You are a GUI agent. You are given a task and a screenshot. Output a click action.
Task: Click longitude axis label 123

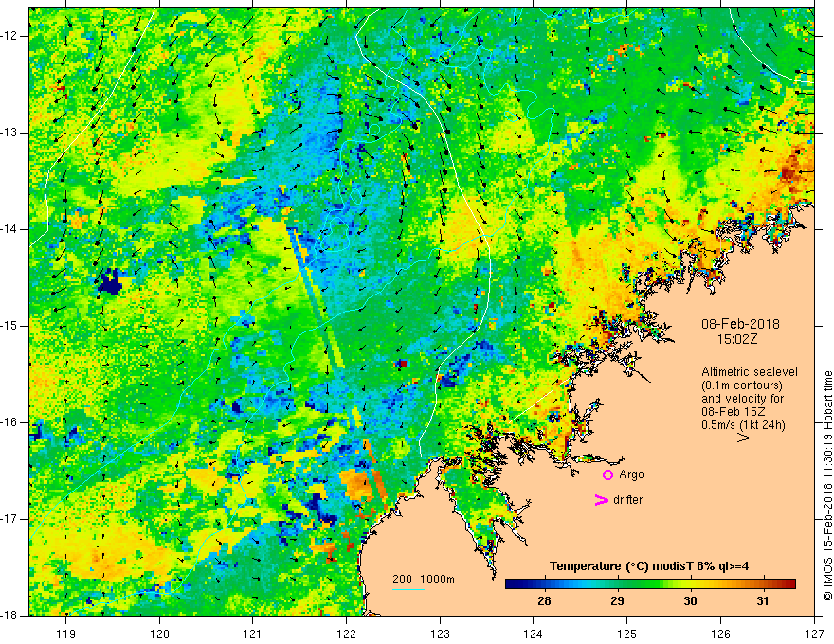point(440,634)
